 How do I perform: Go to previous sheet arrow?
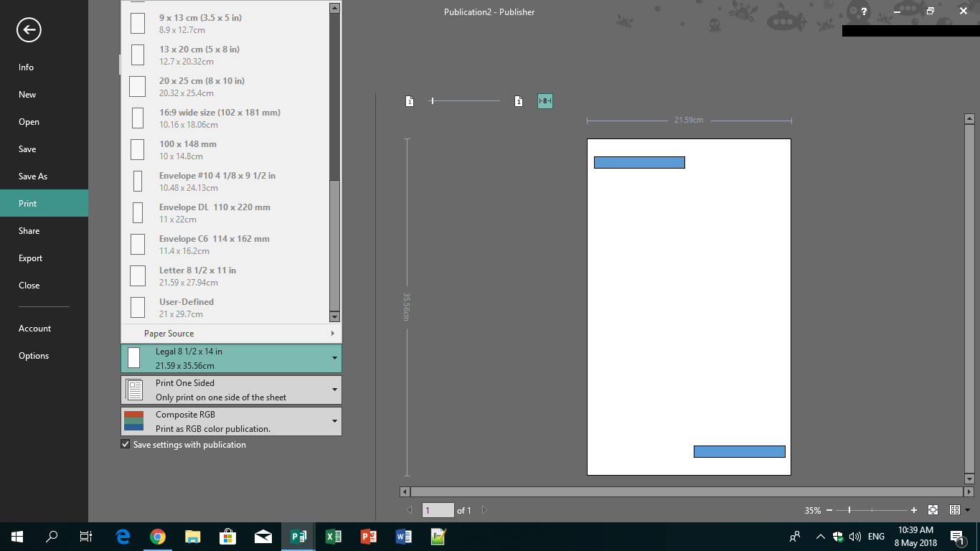[x=410, y=510]
